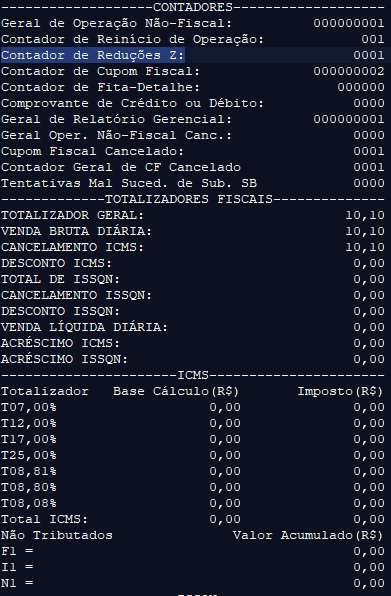Select the T17,00% row label
Image resolution: width=391 pixels, height=596 pixels.
pos(29,439)
